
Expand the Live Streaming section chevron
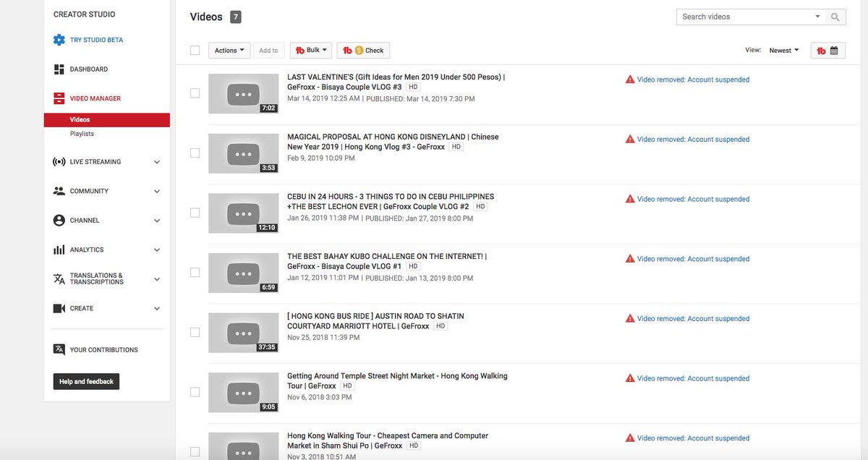157,162
